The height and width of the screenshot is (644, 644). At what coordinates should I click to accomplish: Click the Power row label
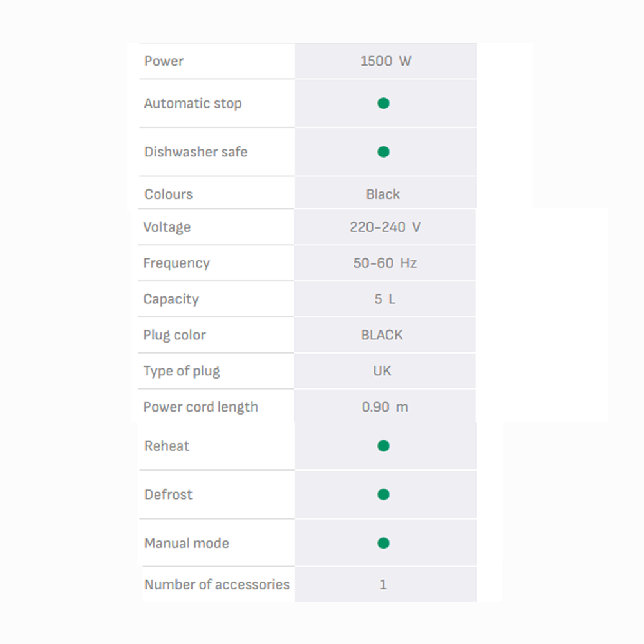coord(164,61)
